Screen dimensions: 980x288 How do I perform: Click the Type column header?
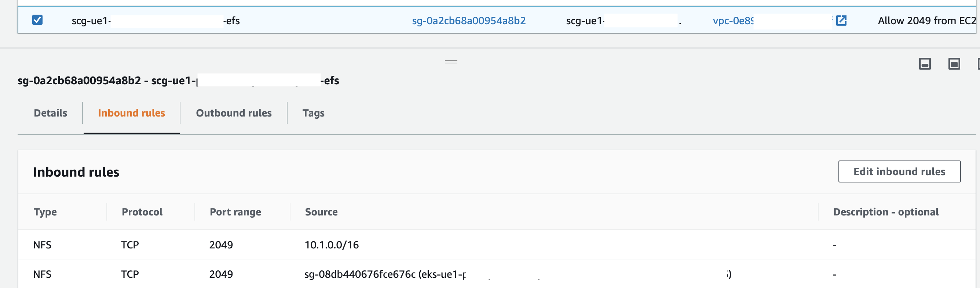point(45,212)
